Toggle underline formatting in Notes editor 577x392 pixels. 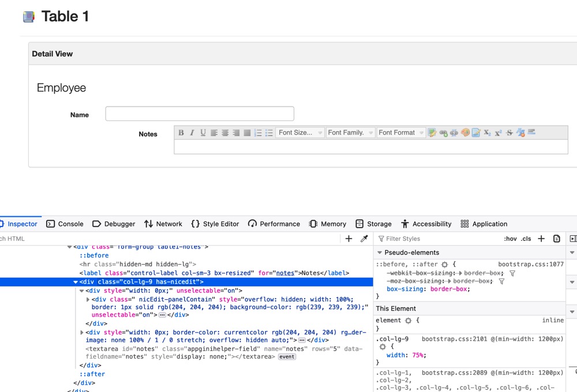pyautogui.click(x=203, y=133)
